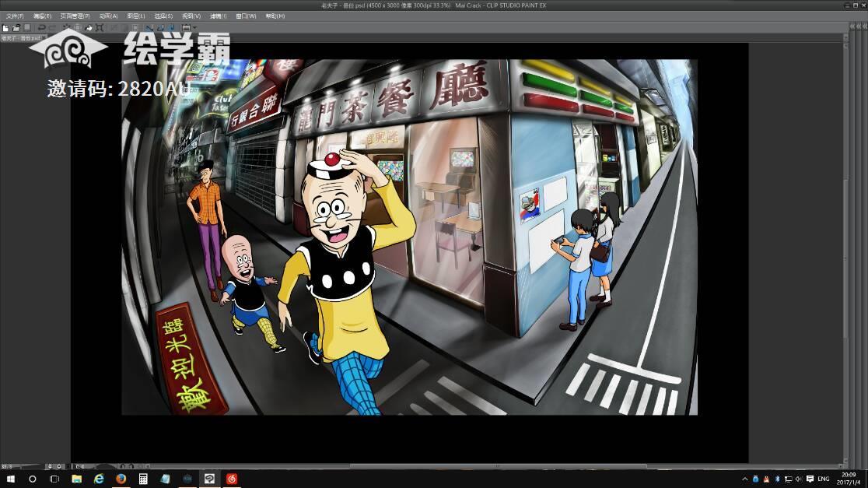Open the 窗口(W) Window menu

coord(246,16)
